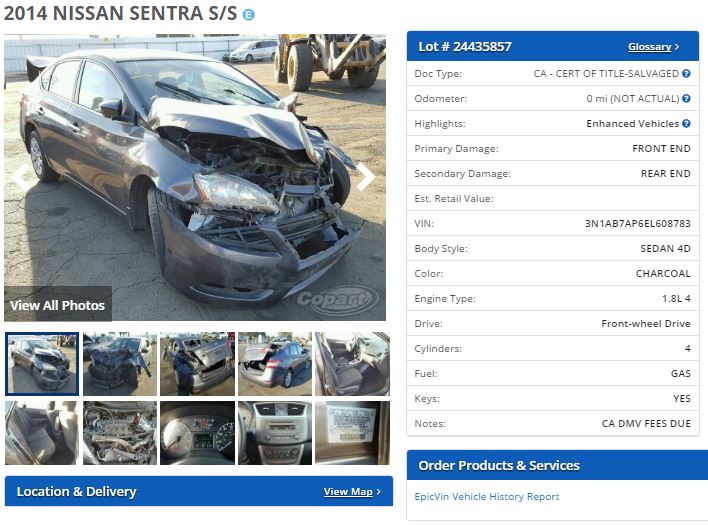Click help icon beside Odometer reading

point(686,98)
